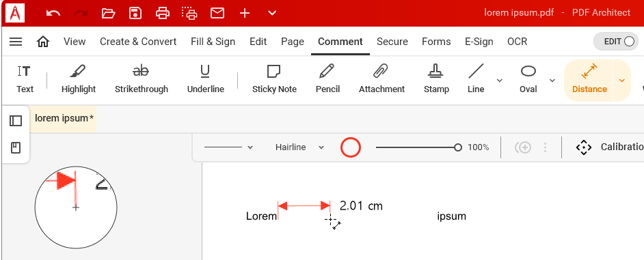
Task: Expand the Distance tool dropdown arrow
Action: click(622, 81)
